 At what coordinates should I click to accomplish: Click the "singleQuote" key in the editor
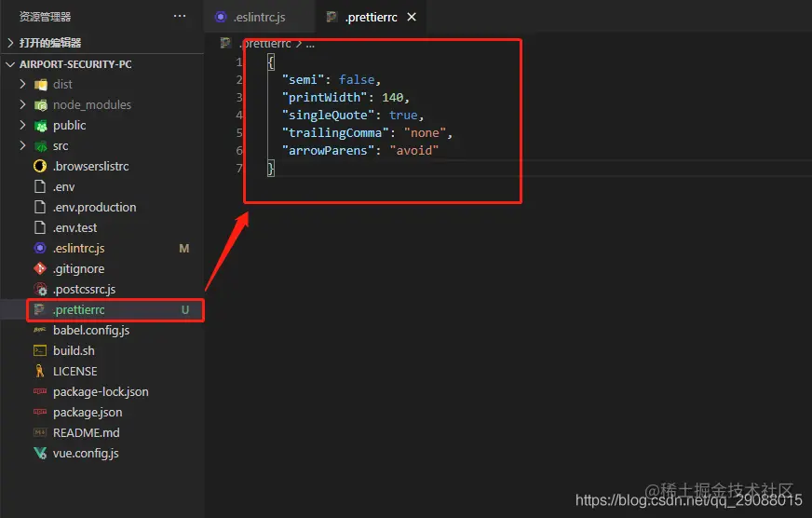pyautogui.click(x=328, y=115)
